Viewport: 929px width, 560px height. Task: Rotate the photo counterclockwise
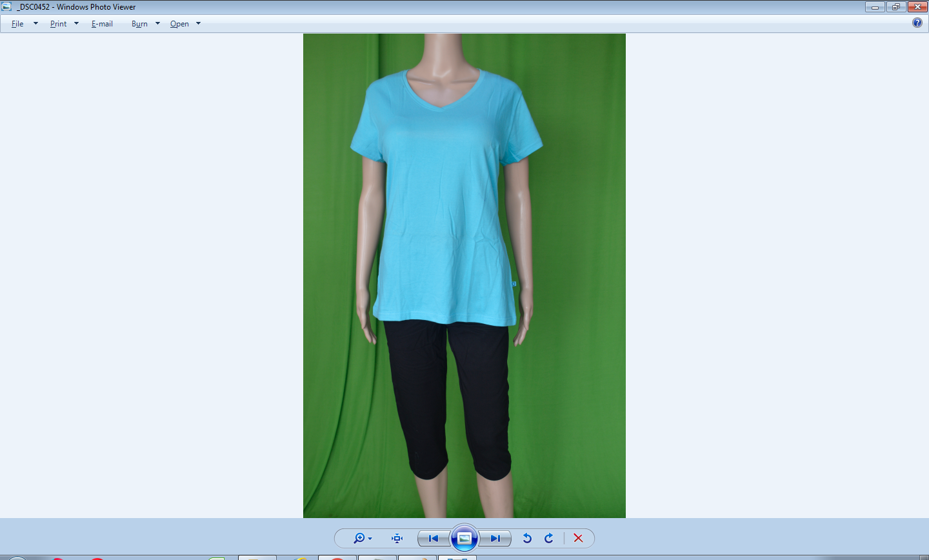click(527, 538)
